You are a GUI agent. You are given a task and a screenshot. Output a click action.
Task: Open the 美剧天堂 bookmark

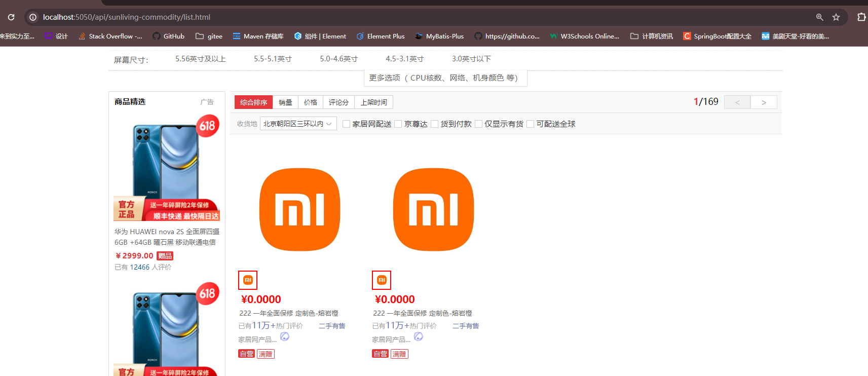point(796,36)
